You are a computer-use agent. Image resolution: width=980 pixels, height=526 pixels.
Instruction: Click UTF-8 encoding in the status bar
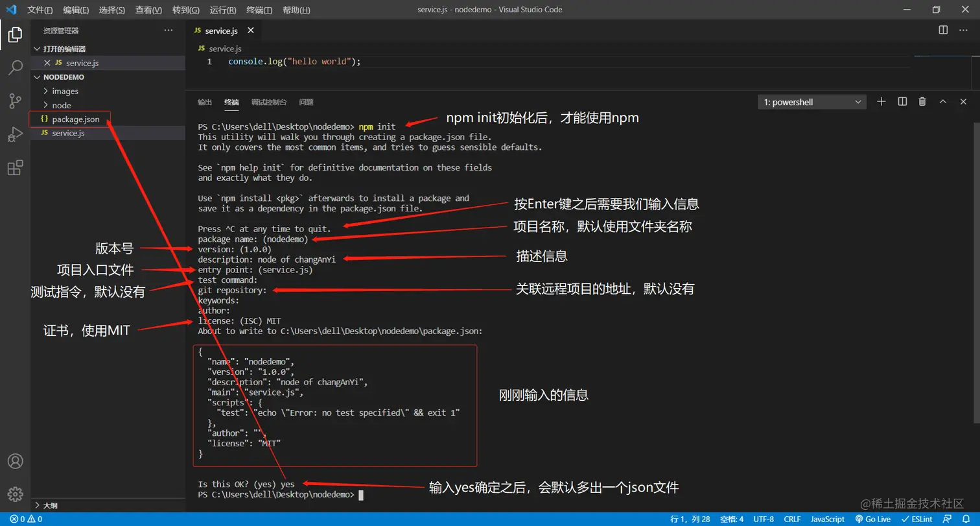(764, 519)
